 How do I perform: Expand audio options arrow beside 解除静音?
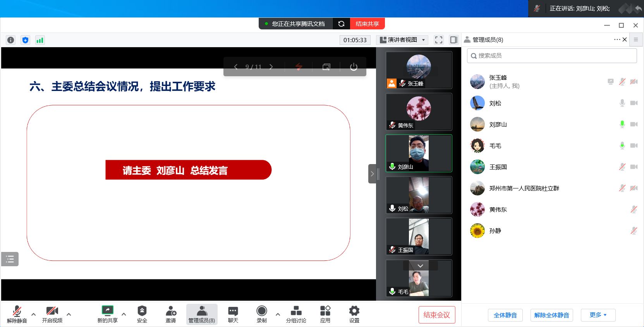click(34, 314)
